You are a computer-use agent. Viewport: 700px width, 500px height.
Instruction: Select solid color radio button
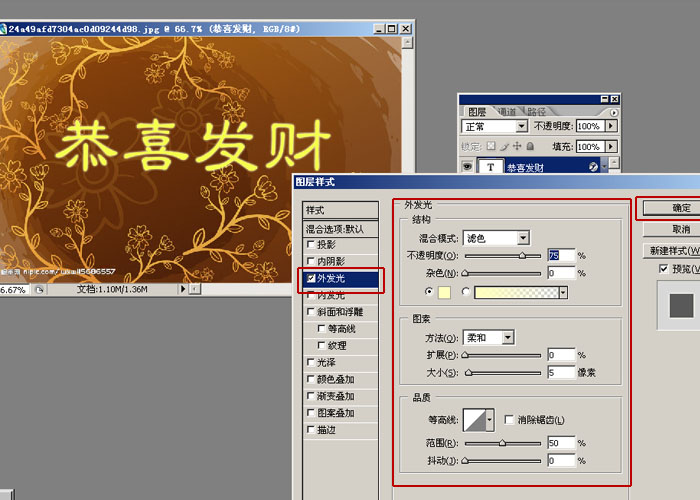click(429, 292)
